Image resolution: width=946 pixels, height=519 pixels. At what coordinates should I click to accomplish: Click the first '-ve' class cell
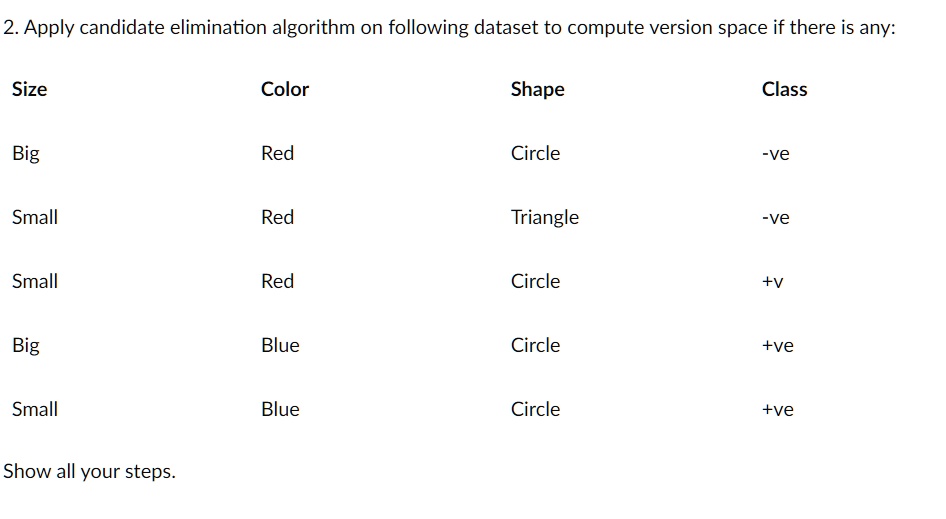(775, 154)
